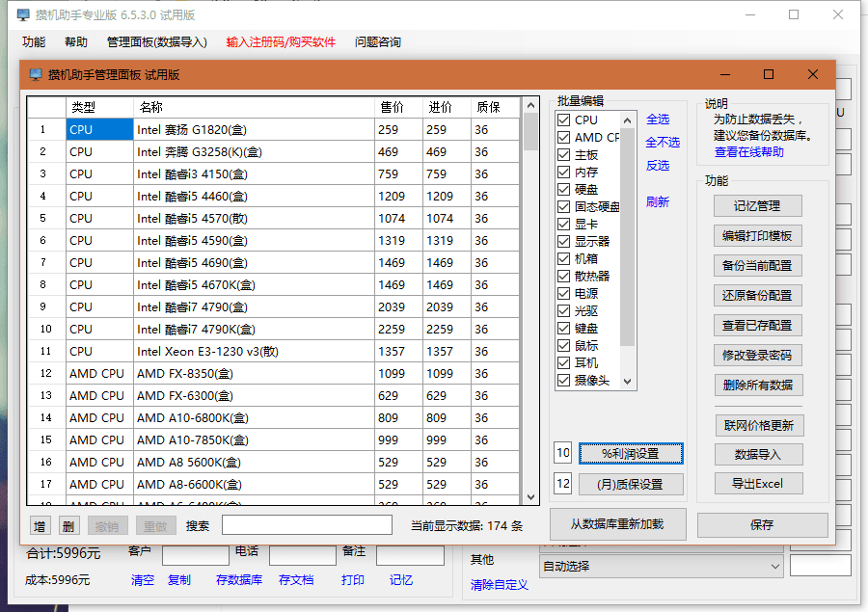Toggle the 内存 checkbox
868x612 pixels.
[563, 173]
